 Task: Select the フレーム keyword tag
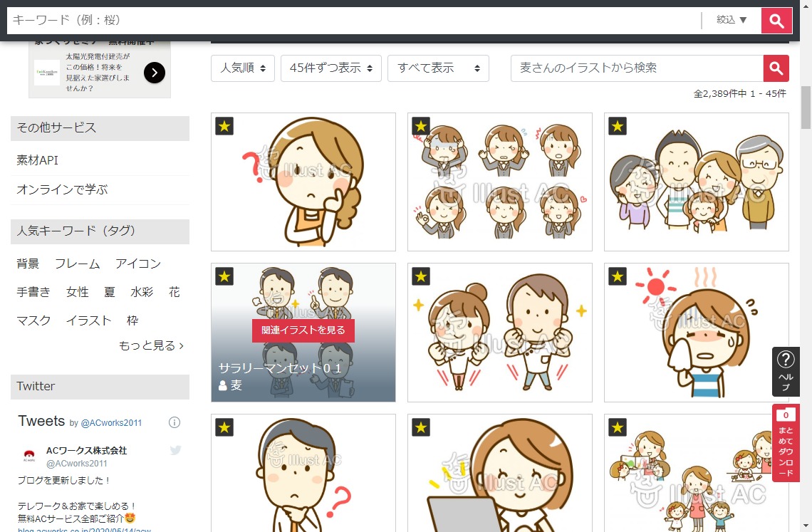pos(78,264)
